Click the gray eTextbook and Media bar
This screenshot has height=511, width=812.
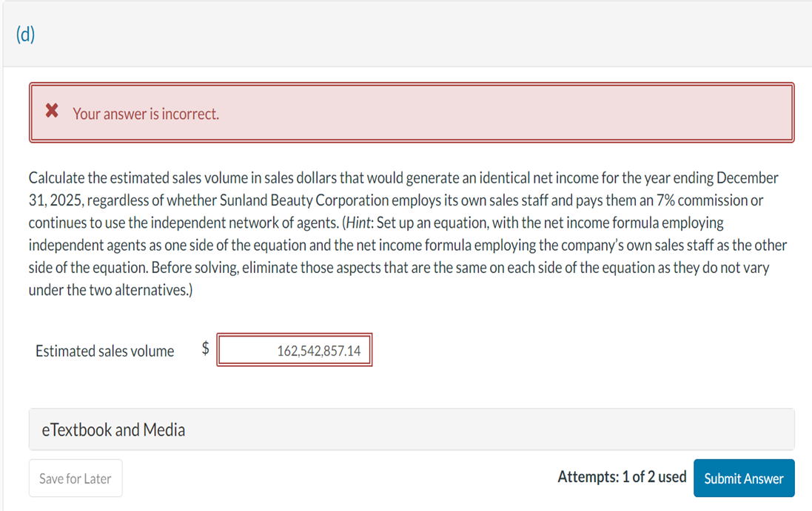pyautogui.click(x=412, y=429)
